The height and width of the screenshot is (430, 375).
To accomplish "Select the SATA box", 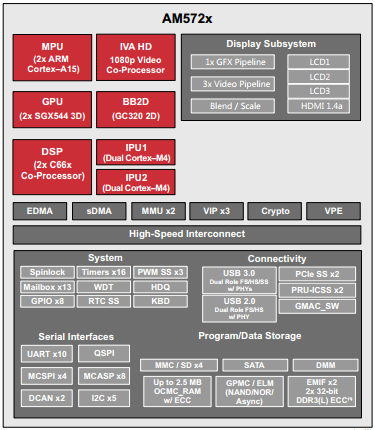I will tap(255, 365).
